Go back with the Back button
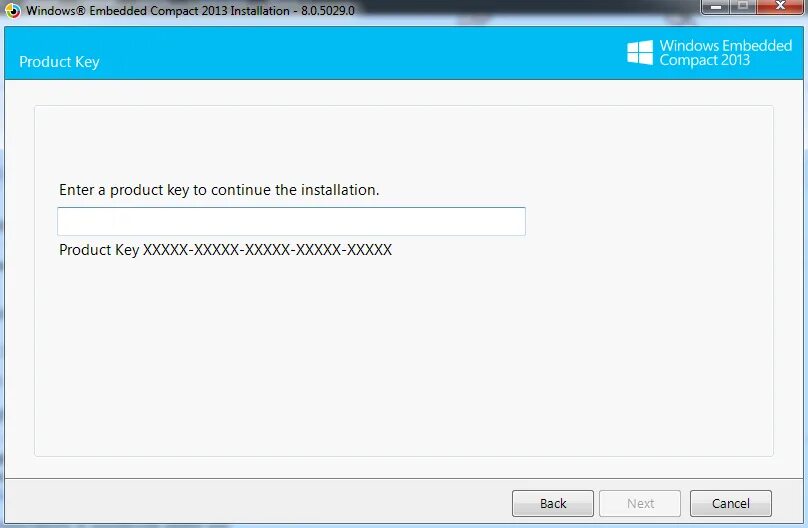Viewport: 808px width, 528px height. pyautogui.click(x=552, y=503)
